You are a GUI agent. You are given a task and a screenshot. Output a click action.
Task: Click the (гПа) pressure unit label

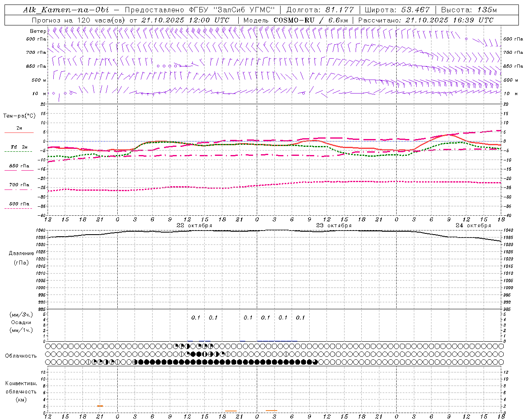pos(21,263)
